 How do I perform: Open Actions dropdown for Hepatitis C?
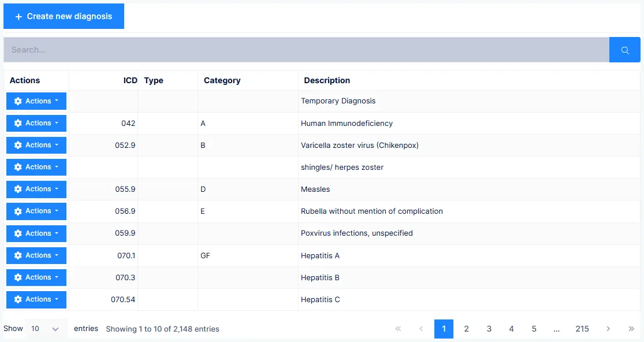(36, 299)
